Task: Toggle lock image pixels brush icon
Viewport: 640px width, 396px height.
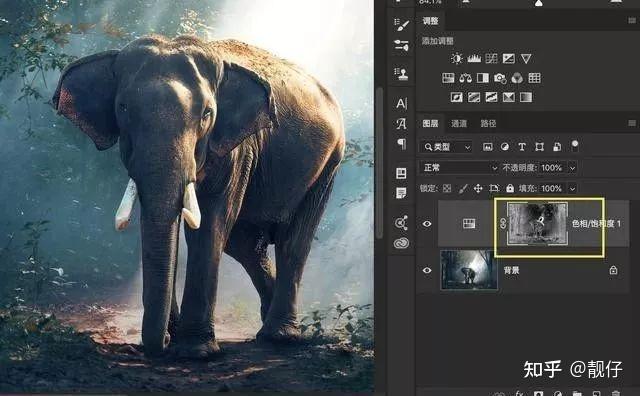Action: click(463, 188)
